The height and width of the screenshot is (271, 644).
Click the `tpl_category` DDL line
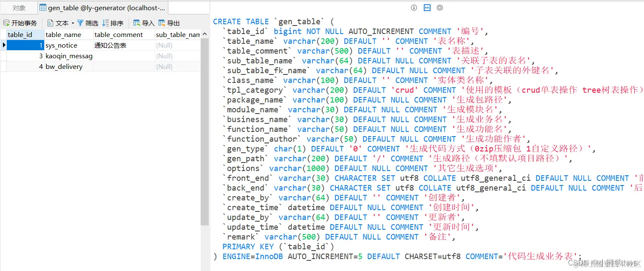[433, 90]
